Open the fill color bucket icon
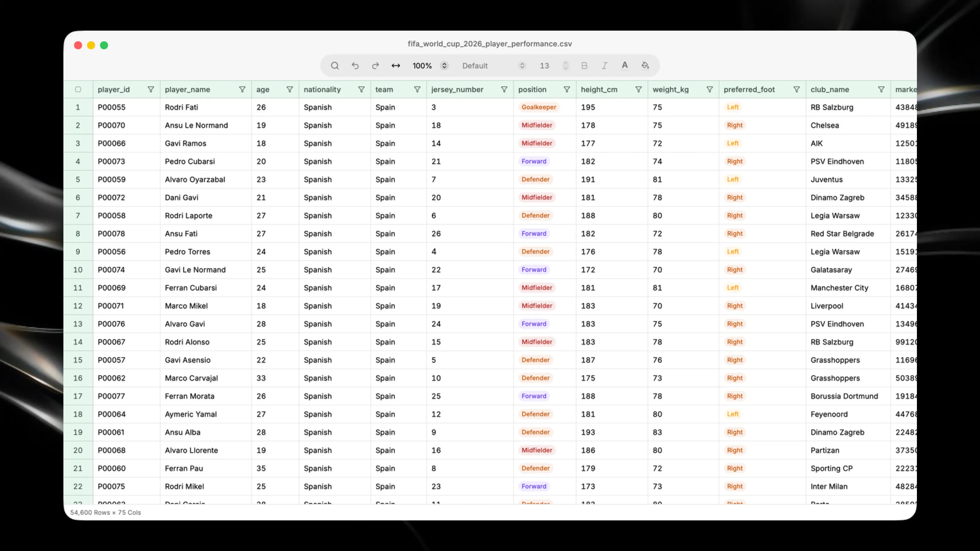The image size is (980, 551). (645, 66)
